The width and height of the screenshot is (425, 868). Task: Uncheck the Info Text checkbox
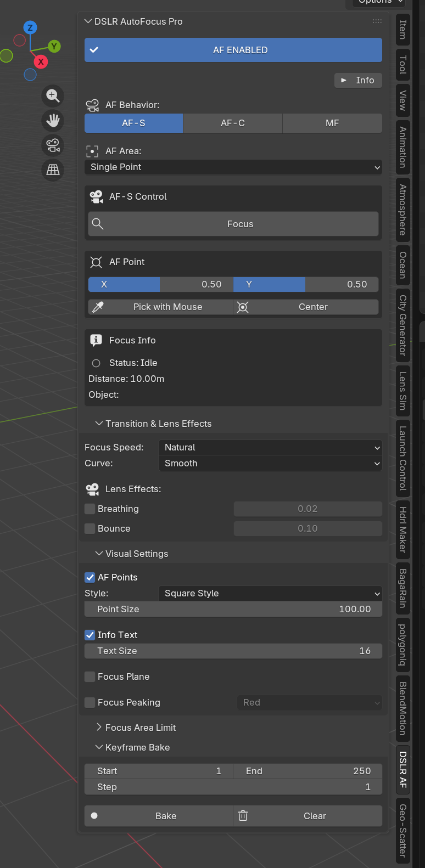click(x=90, y=635)
